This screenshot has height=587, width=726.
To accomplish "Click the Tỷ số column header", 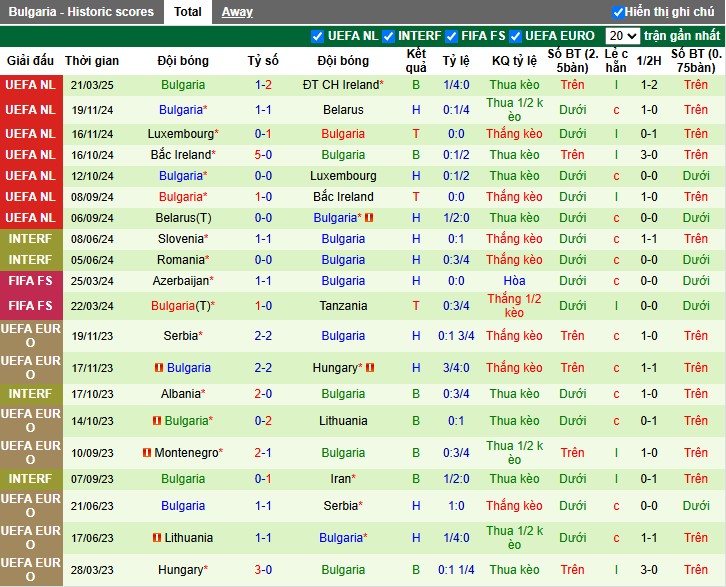I will [263, 61].
